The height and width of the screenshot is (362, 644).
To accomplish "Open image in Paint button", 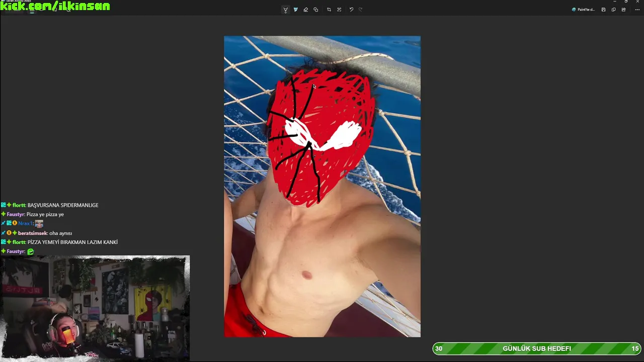I will (584, 10).
